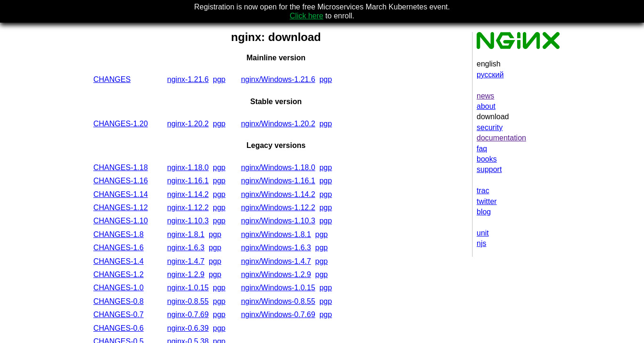Open CHANGES-0.6 link

point(118,328)
